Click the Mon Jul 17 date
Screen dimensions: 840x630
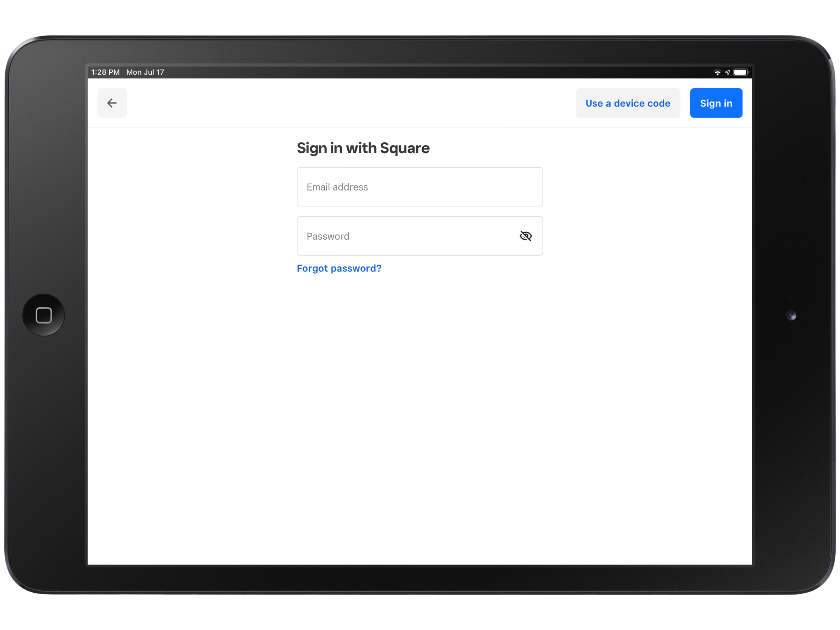[x=145, y=72]
